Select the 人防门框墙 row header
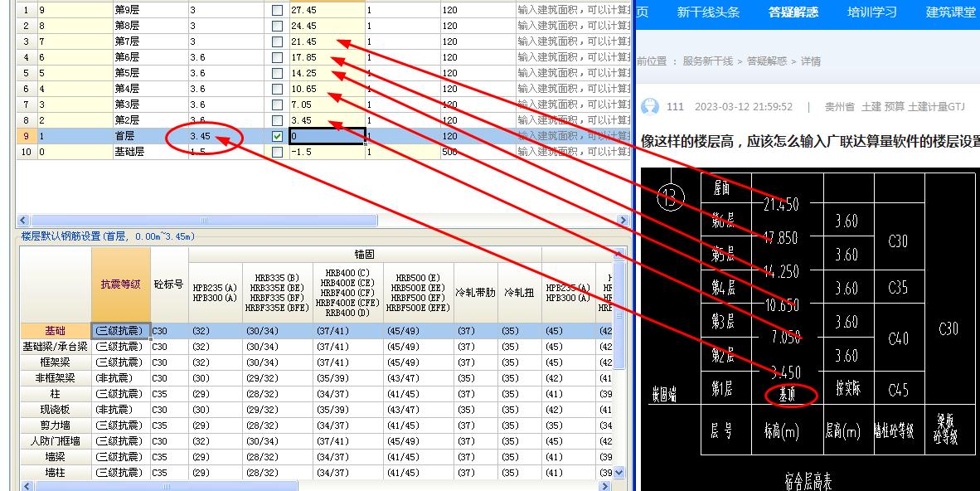 click(56, 441)
